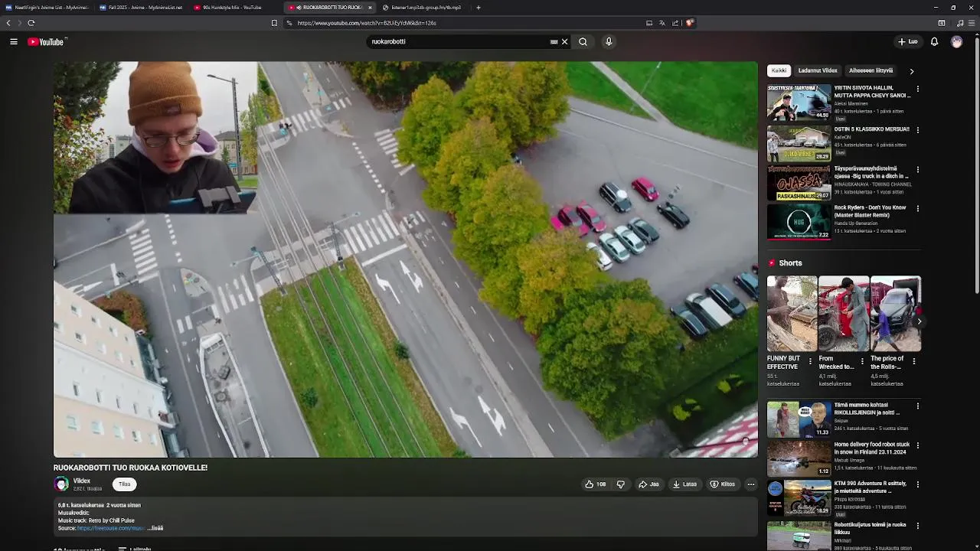The height and width of the screenshot is (551, 980).
Task: Open Vildex channel avatar
Action: click(61, 484)
